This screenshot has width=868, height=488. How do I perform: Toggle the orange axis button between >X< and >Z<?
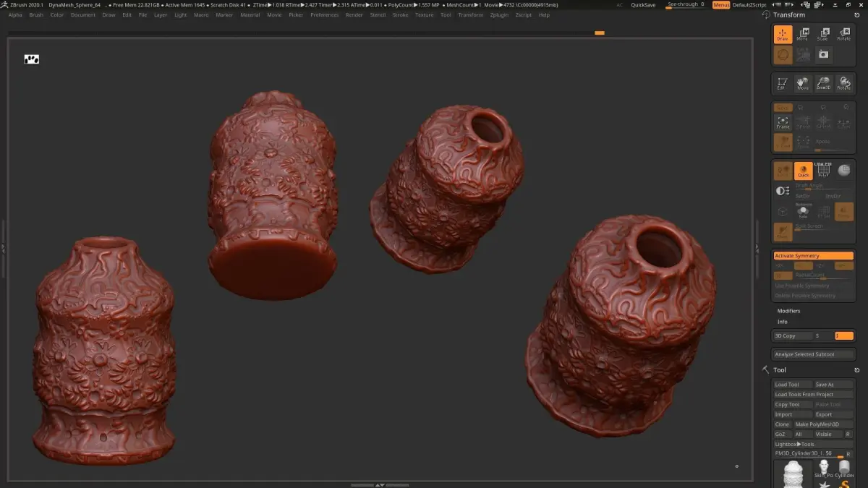(803, 265)
